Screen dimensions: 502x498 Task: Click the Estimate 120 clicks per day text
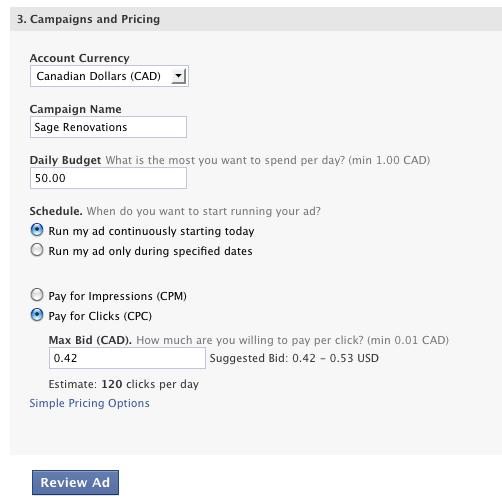coord(124,384)
